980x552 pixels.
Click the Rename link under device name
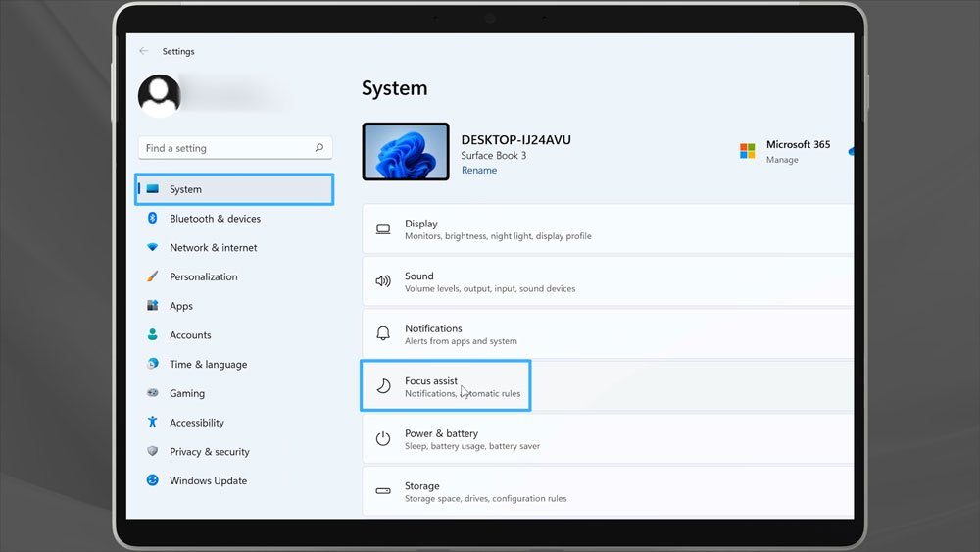(x=479, y=171)
